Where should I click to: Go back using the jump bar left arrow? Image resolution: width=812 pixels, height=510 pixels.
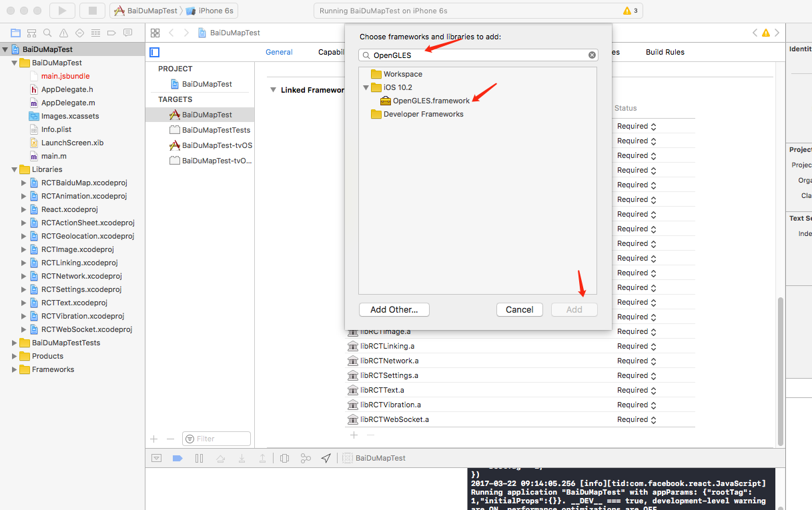171,33
